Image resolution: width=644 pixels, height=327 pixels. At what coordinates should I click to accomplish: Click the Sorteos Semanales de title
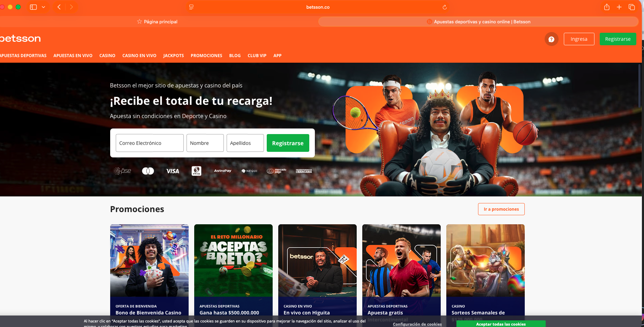click(478, 313)
